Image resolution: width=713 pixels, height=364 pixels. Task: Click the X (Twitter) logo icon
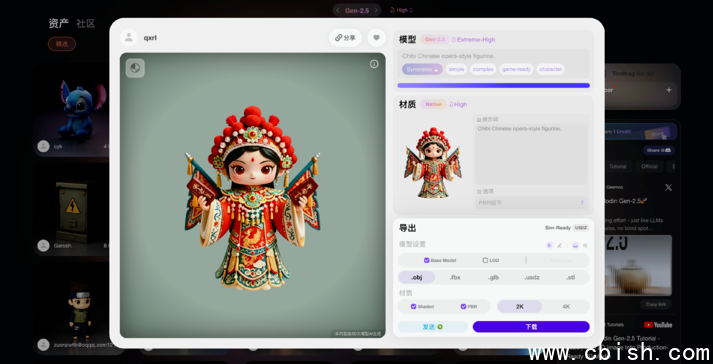[668, 187]
